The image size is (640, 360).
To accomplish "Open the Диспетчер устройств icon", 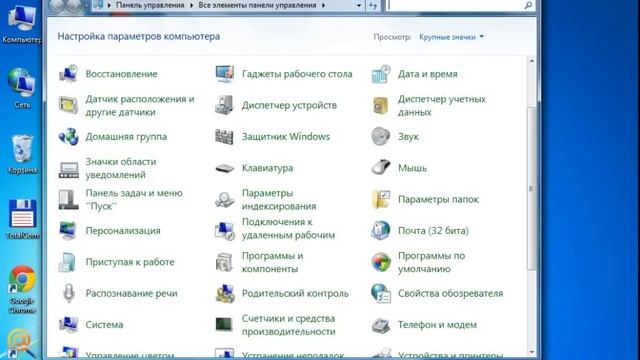I will [224, 105].
